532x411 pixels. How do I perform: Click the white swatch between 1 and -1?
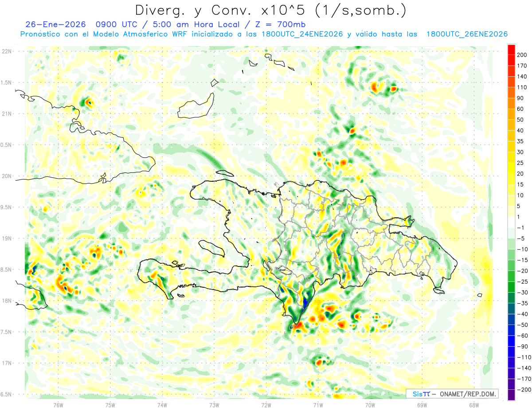coord(511,222)
